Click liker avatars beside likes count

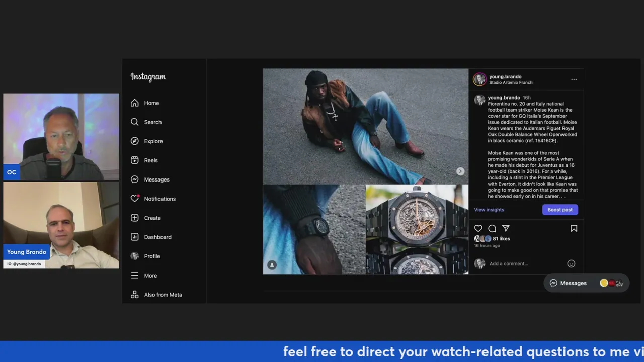(482, 239)
